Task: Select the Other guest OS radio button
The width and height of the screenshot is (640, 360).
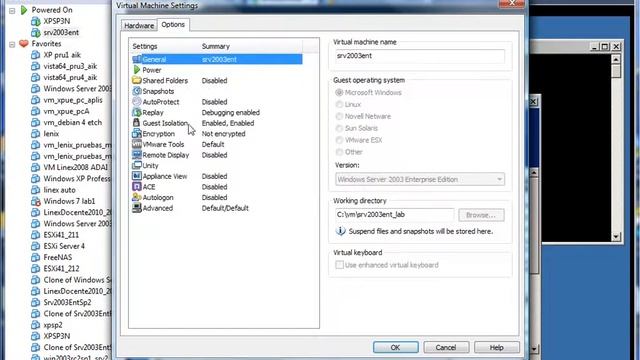Action: click(x=339, y=152)
